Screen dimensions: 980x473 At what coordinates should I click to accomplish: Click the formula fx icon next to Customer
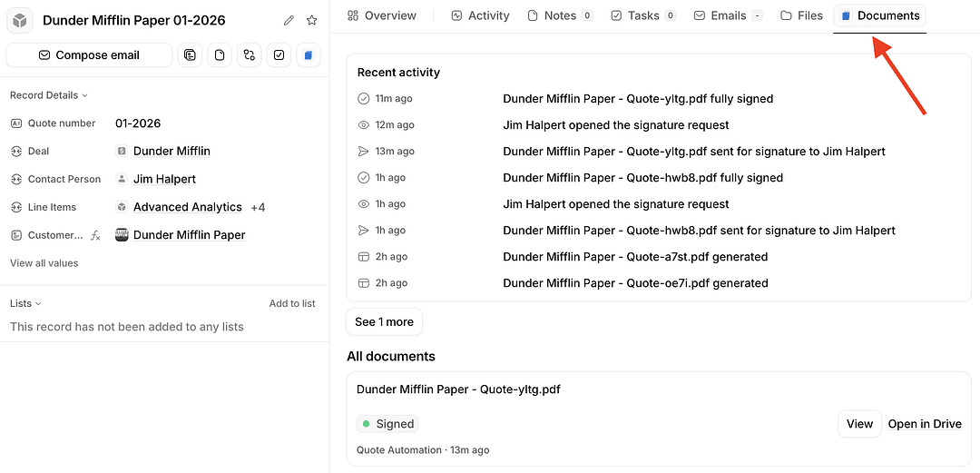(x=95, y=235)
